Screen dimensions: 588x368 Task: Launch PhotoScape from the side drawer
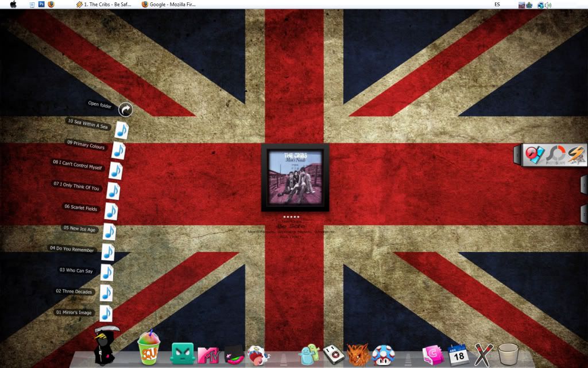coord(556,155)
